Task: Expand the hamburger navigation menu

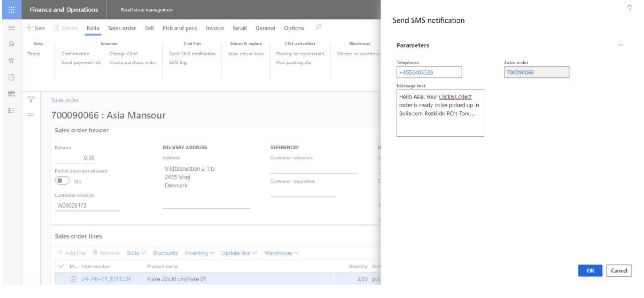Action: [12, 28]
